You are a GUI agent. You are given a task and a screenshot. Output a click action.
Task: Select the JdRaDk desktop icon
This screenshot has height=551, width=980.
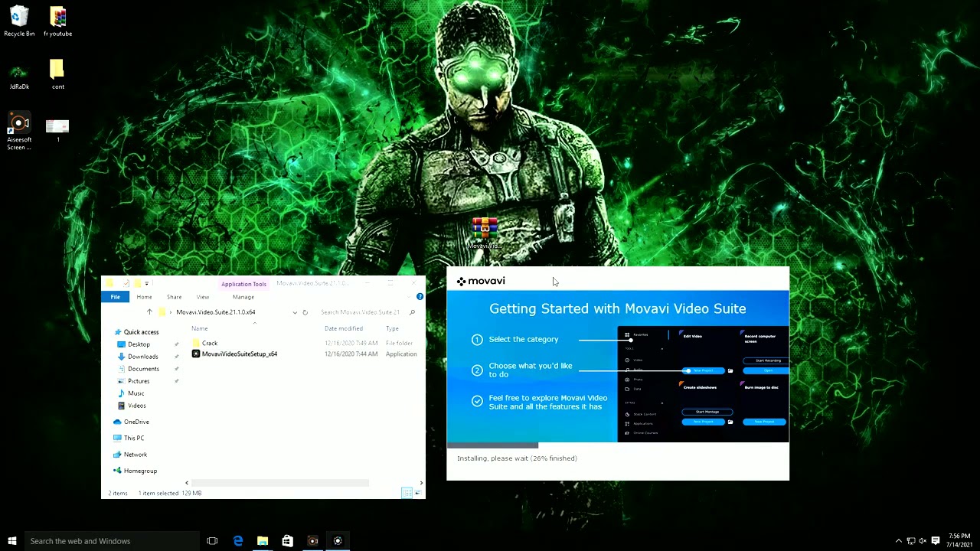[19, 74]
